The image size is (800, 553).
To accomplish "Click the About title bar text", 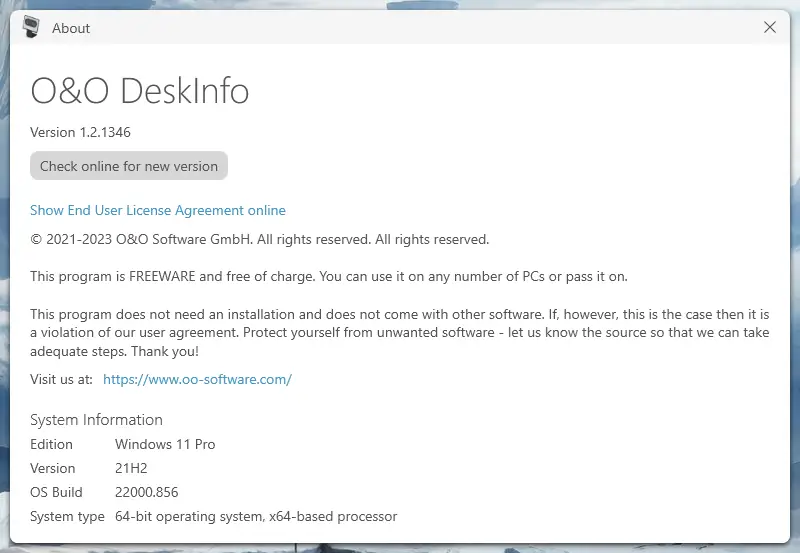I will point(71,28).
